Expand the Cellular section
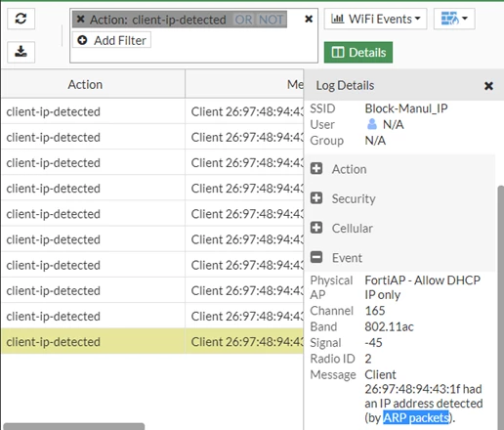Viewport: 504px width, 430px height. coord(316,228)
